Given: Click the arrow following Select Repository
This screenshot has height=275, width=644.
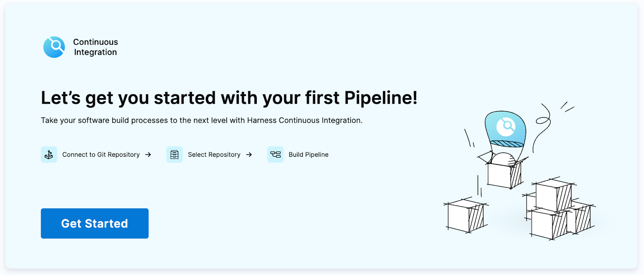Looking at the screenshot, I should (249, 154).
